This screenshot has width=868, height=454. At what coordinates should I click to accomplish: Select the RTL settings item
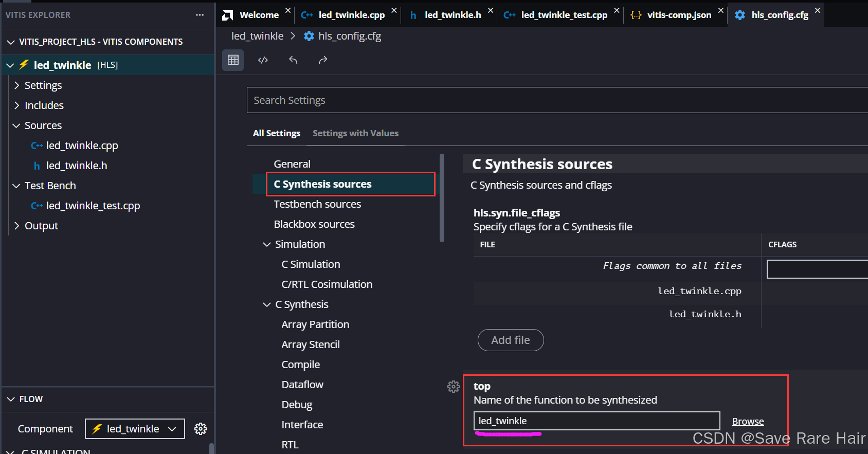pos(290,445)
